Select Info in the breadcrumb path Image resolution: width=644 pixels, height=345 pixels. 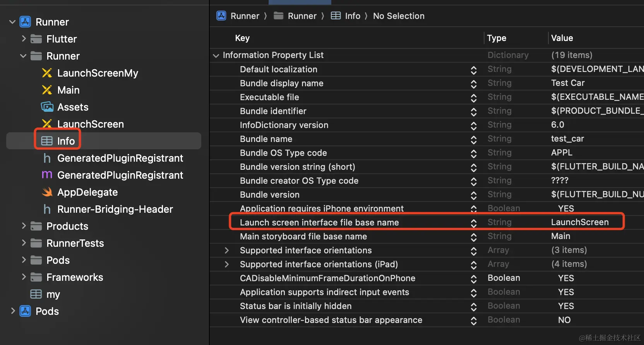352,16
